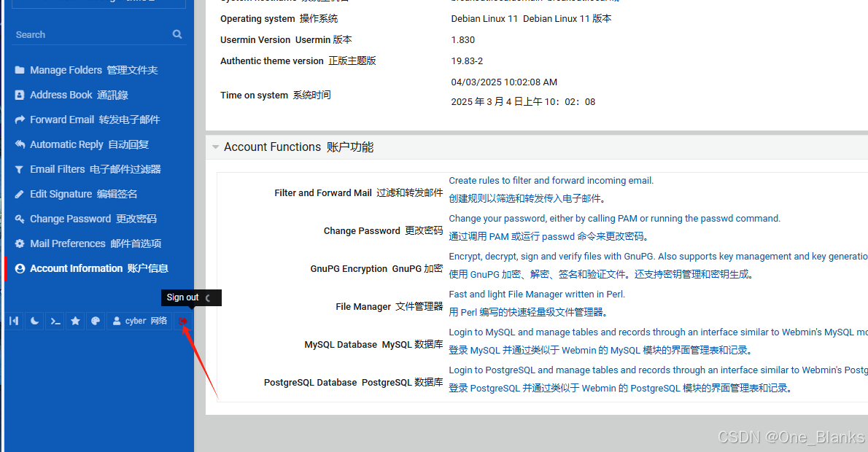868x452 pixels.
Task: Open Change Password description link
Action: click(x=614, y=219)
